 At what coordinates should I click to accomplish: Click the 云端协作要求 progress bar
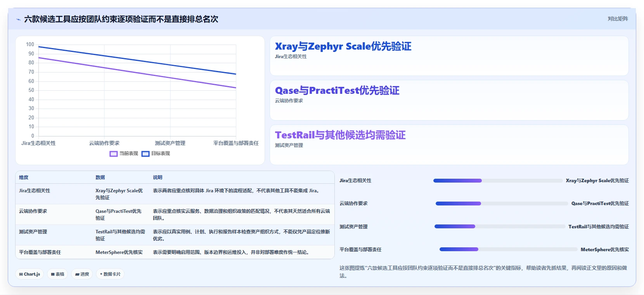(x=502, y=204)
